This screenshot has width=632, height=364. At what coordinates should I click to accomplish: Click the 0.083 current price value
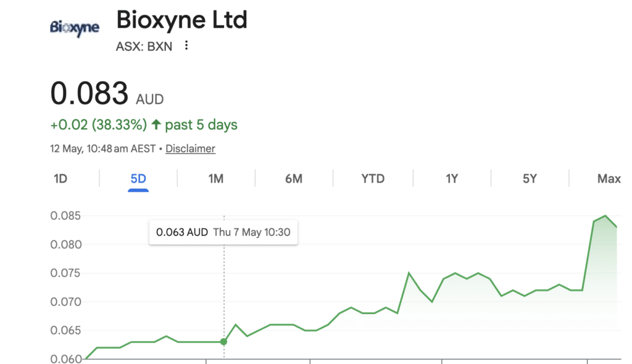pyautogui.click(x=89, y=93)
